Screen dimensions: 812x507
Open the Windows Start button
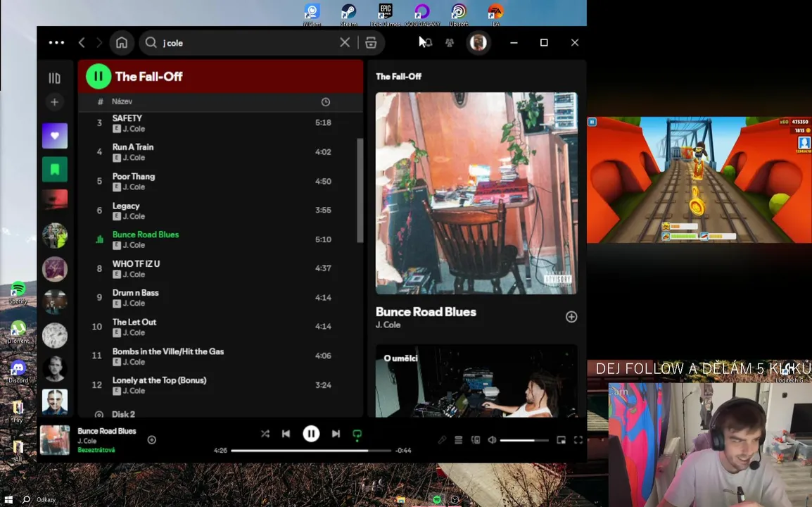click(x=8, y=500)
